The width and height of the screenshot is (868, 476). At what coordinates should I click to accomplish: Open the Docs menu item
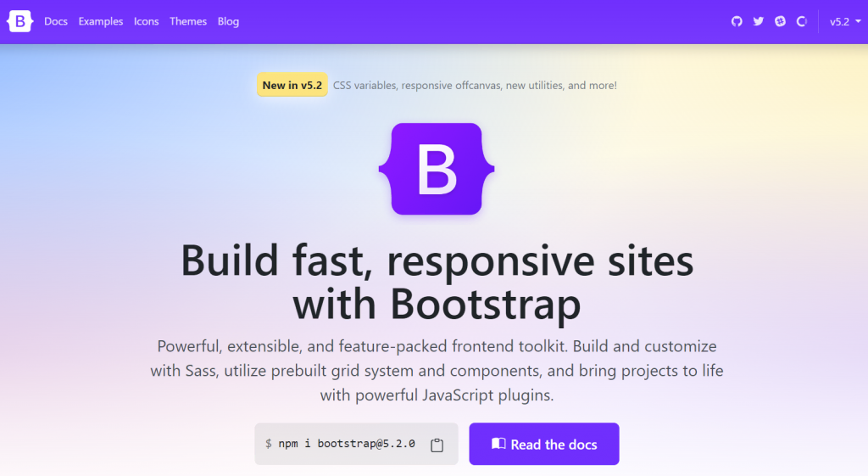click(x=56, y=21)
